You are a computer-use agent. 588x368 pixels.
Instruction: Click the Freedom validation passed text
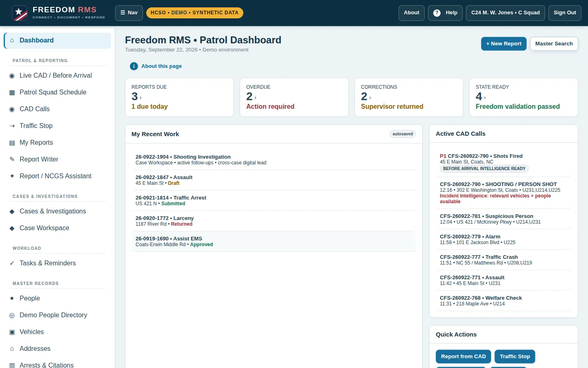(x=518, y=107)
